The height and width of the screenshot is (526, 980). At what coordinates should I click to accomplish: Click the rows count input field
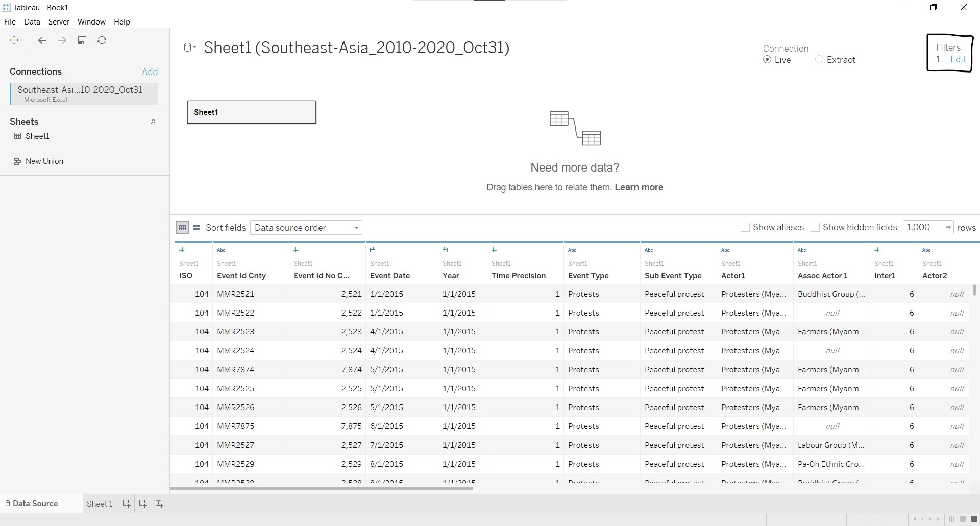(x=923, y=227)
